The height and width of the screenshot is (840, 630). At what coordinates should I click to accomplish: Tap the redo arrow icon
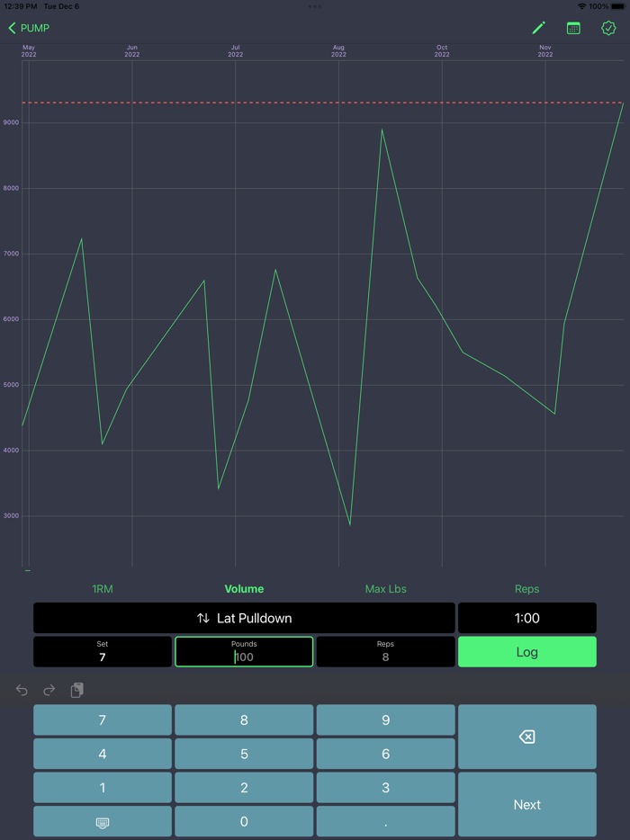49,690
